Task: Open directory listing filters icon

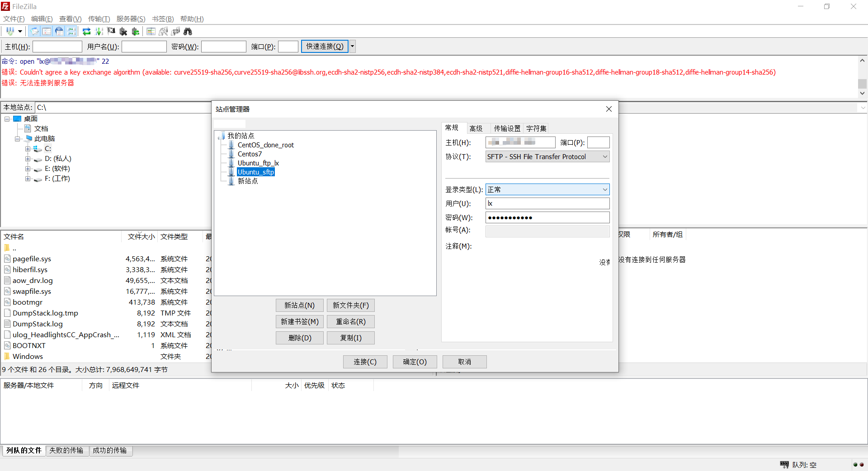Action: pos(151,31)
